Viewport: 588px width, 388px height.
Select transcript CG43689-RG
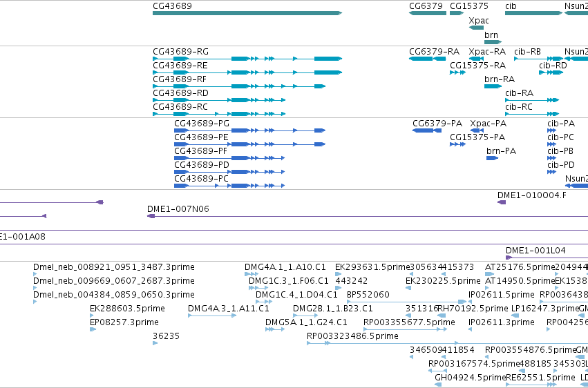coord(181,52)
